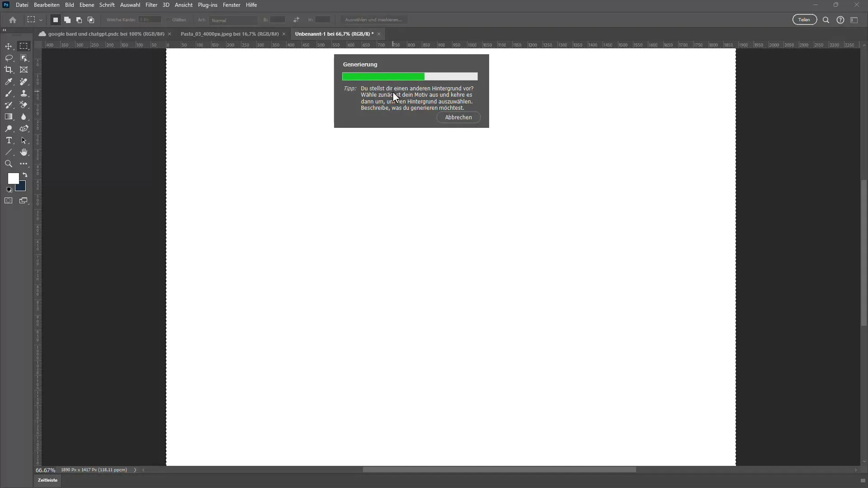
Task: Click the Abbrechen button
Action: click(x=458, y=117)
